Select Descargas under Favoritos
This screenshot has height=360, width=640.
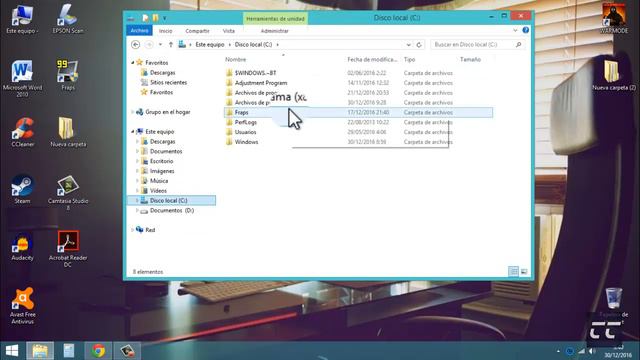(158, 73)
